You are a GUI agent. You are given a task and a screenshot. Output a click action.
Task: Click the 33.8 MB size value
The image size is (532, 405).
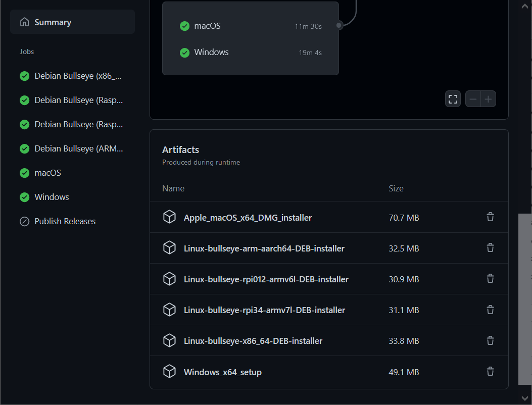click(404, 341)
